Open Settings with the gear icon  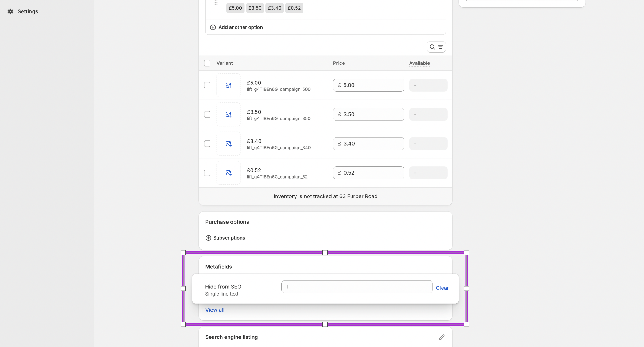click(x=11, y=11)
